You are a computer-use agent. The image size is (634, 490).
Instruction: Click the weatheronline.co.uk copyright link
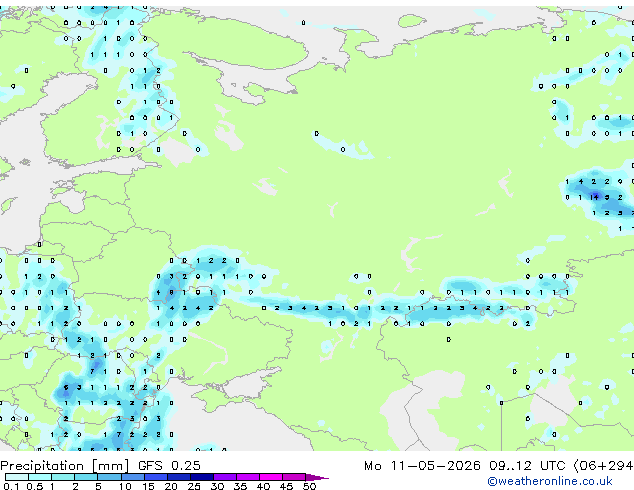click(550, 481)
